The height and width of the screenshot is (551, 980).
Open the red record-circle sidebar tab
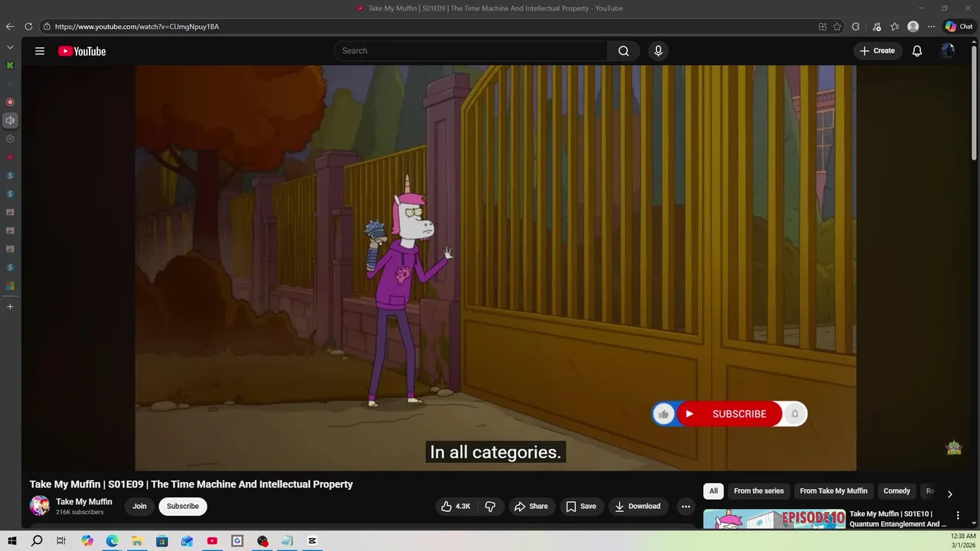(10, 102)
